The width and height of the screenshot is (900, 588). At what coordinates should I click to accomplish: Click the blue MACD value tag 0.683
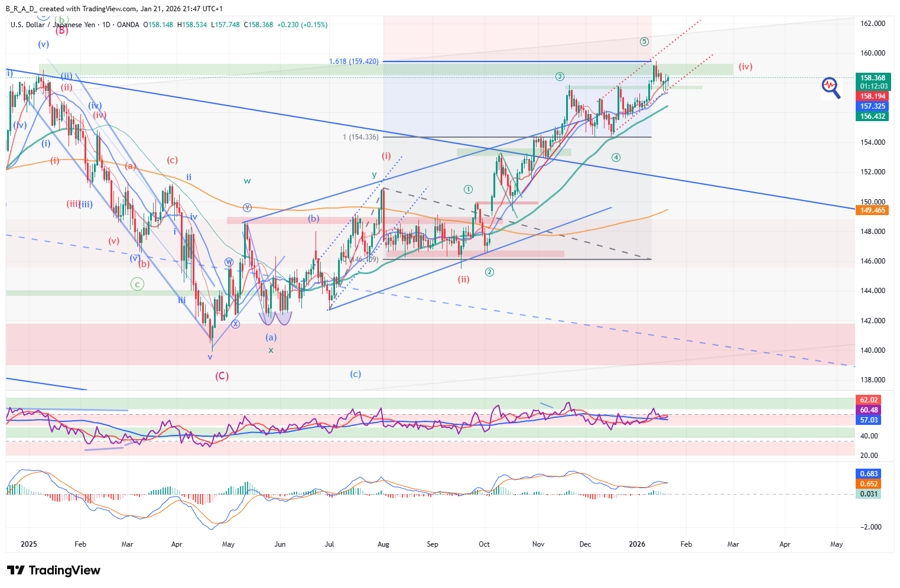(869, 474)
